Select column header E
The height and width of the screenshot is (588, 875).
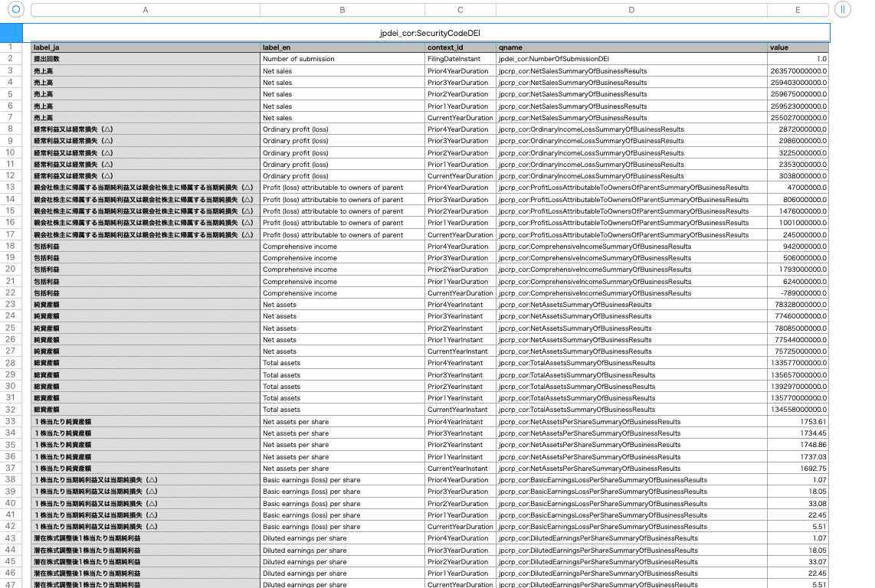click(798, 10)
